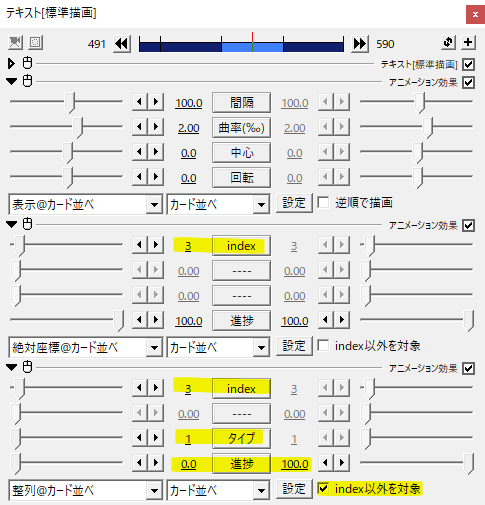Open the 表示@カード並べ dropdown
Viewport: 485px width, 505px height.
point(86,204)
